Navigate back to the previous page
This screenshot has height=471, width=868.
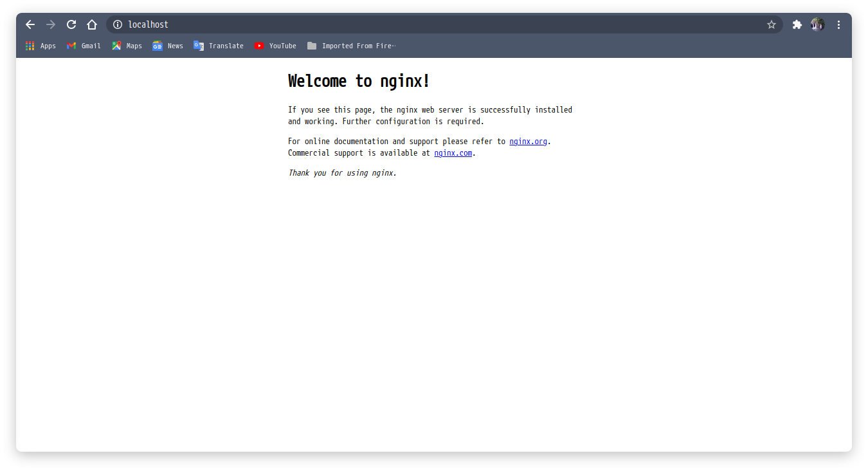coord(30,24)
